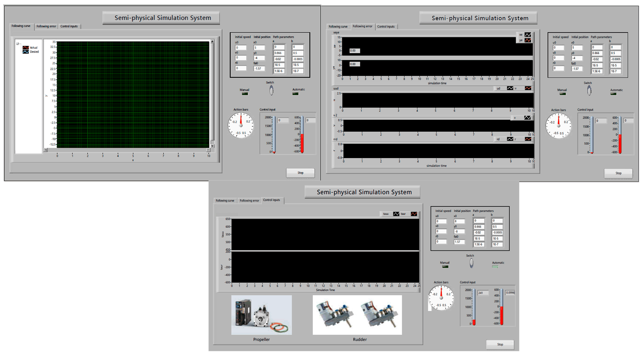The height and width of the screenshot is (357, 644).
Task: Switch to Control inputs tab in right panel
Action: click(386, 27)
